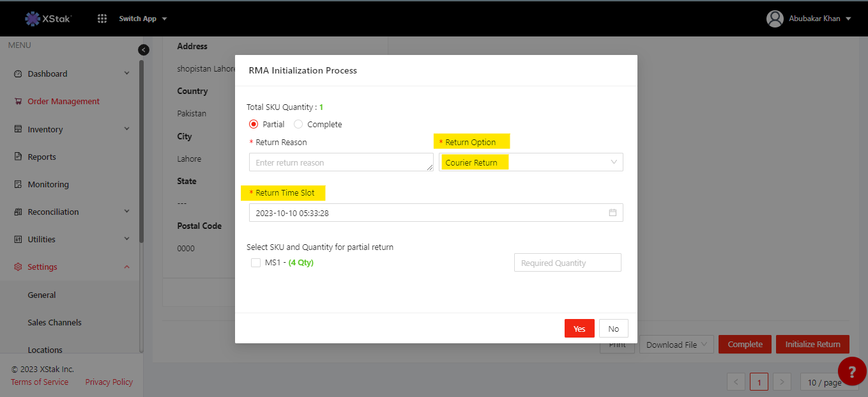The image size is (868, 397).
Task: Select the Partial radio button
Action: coord(254,125)
